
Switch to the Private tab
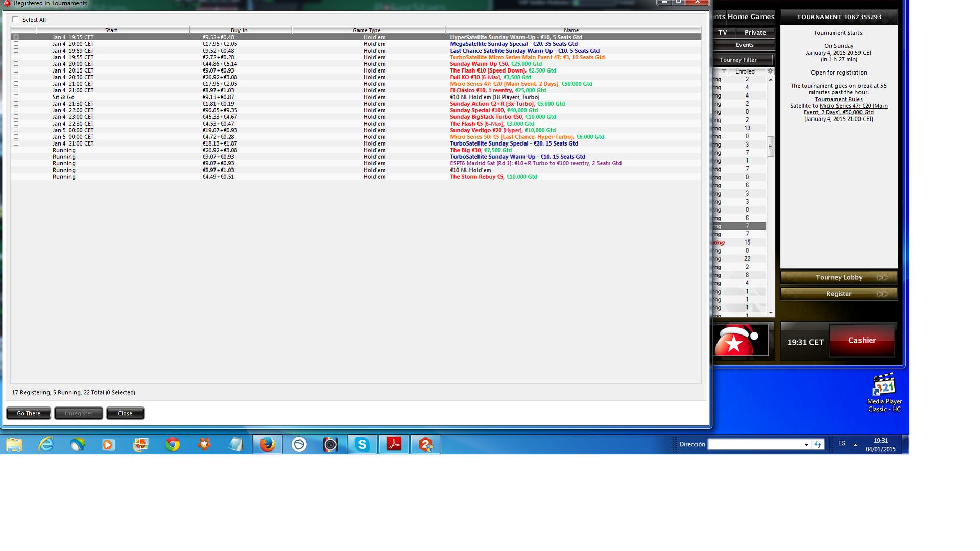755,32
